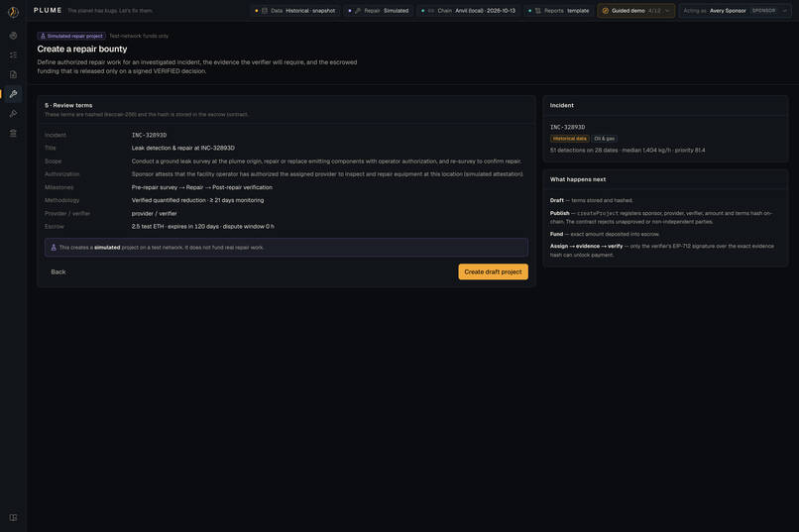Click the Simulated repair project badge
Screen dimensions: 799x532
point(71,36)
